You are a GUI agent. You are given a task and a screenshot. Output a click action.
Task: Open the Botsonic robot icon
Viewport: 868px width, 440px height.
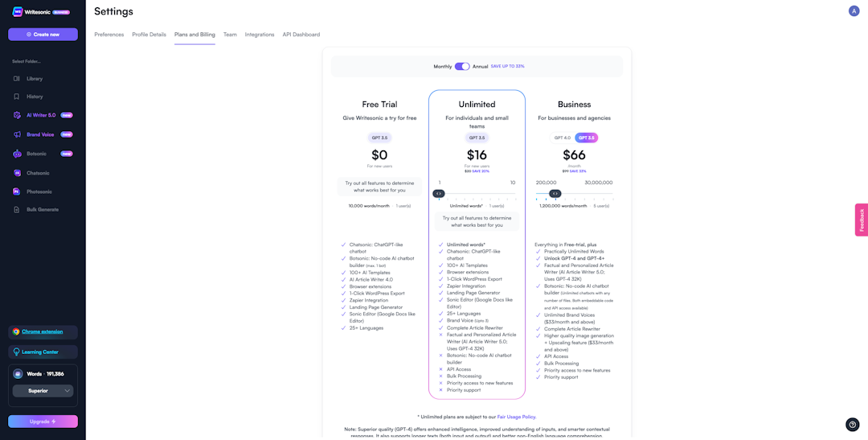(x=17, y=154)
